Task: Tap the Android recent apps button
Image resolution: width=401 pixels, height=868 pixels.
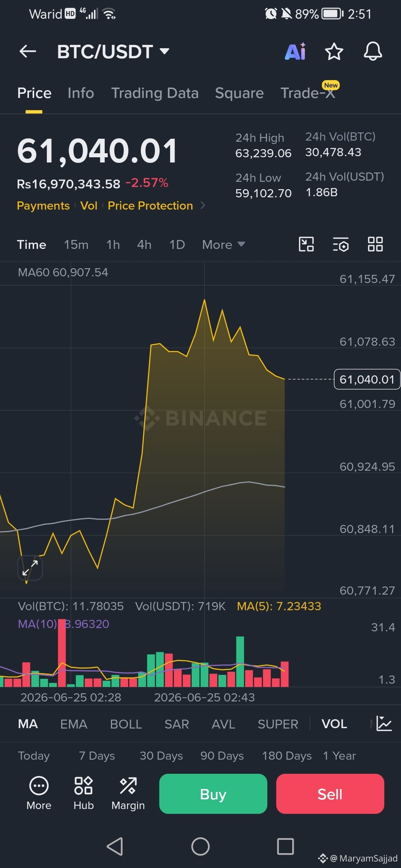Action: coord(286,846)
